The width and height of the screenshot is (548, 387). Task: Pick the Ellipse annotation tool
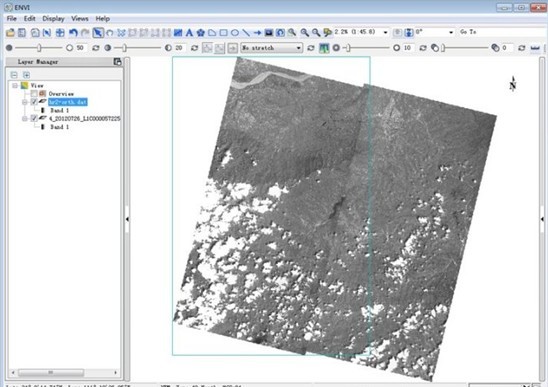(x=235, y=33)
